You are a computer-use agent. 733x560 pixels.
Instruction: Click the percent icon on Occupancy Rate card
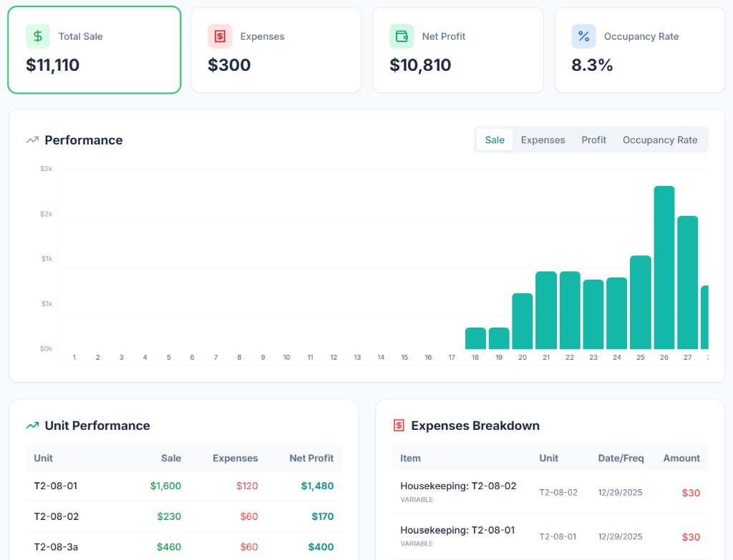(583, 36)
